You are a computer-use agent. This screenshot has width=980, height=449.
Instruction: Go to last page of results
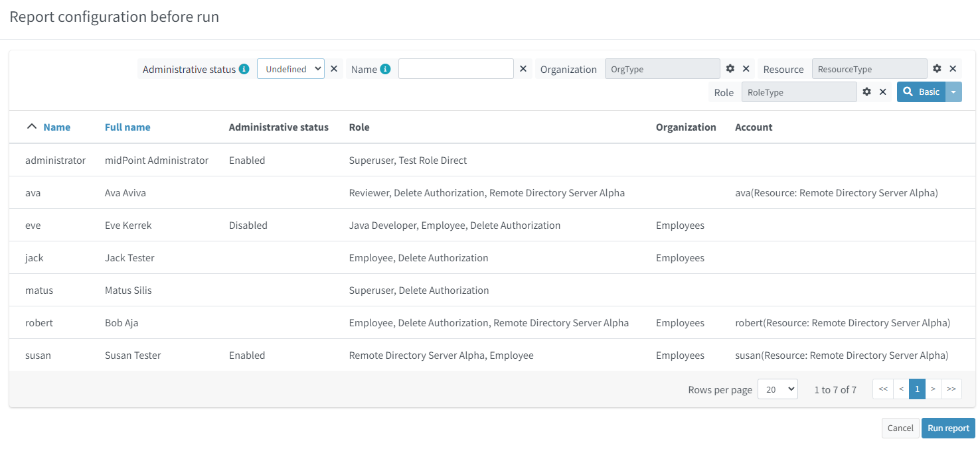tap(951, 389)
